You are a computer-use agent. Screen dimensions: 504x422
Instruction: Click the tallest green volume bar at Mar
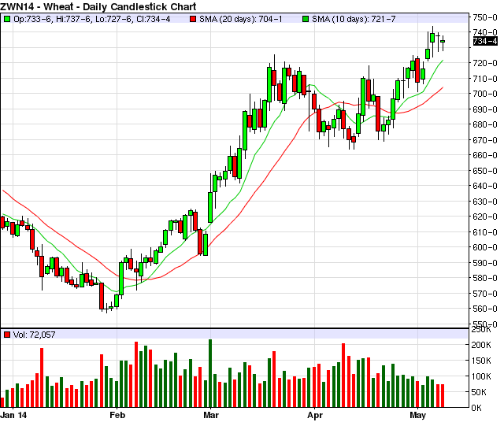[210, 373]
